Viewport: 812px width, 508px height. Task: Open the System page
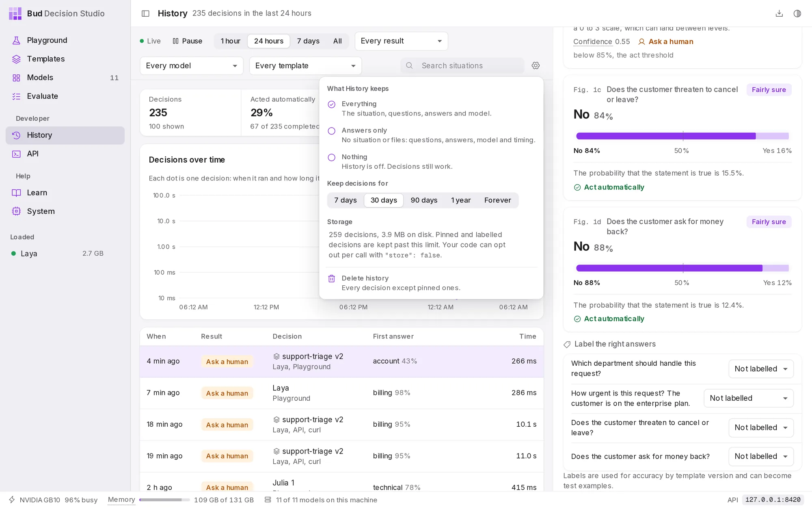[x=65, y=211]
